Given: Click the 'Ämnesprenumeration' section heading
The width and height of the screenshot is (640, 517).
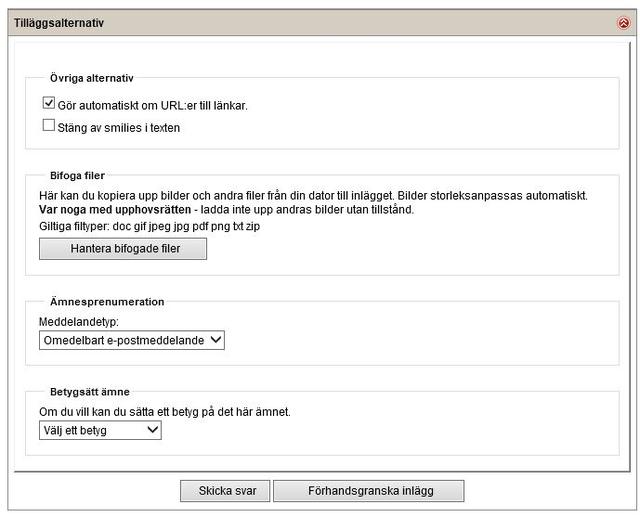Looking at the screenshot, I should pos(107,301).
